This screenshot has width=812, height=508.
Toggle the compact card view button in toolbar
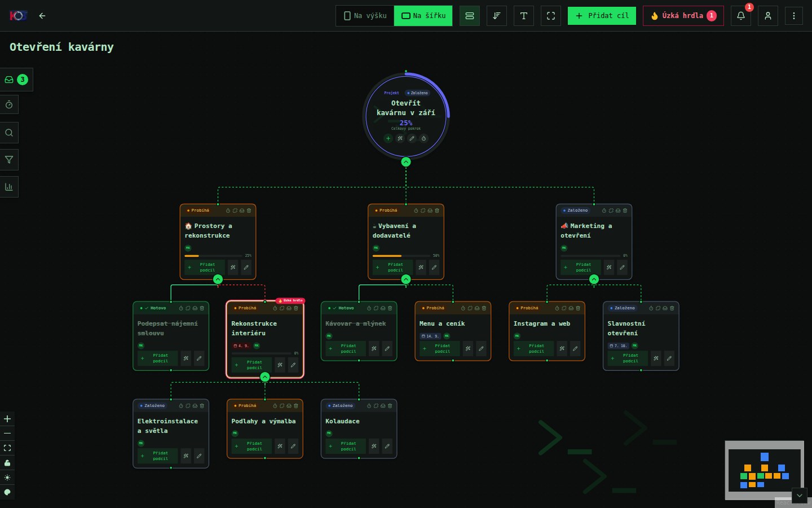point(470,16)
